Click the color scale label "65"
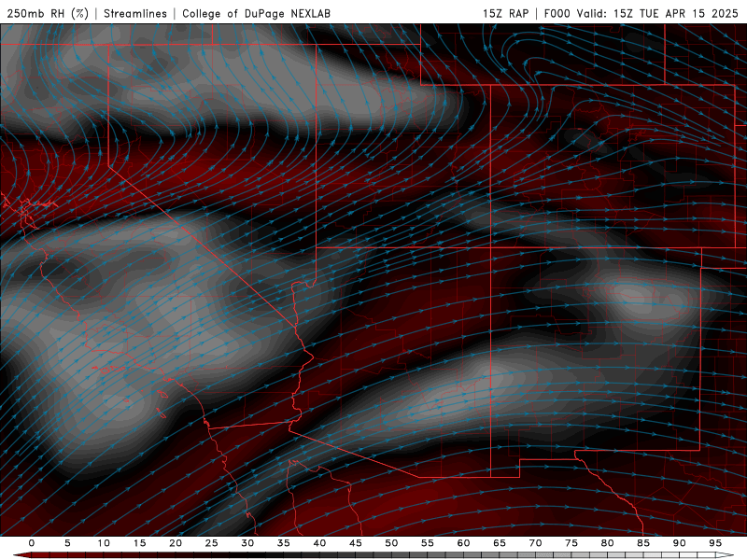 [499, 543]
